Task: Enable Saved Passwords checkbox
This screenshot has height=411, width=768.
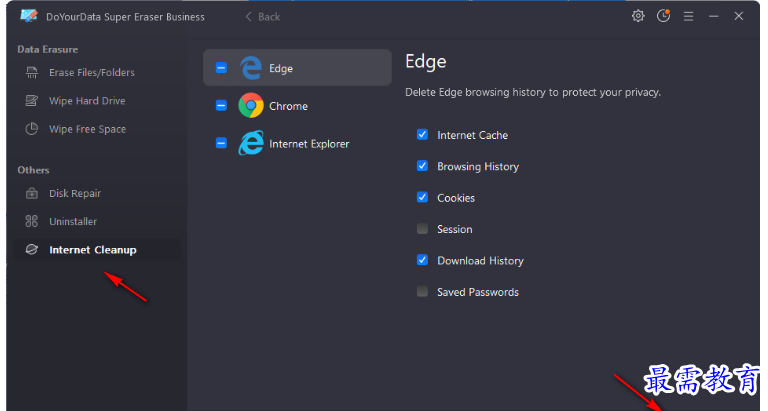Action: click(x=422, y=292)
